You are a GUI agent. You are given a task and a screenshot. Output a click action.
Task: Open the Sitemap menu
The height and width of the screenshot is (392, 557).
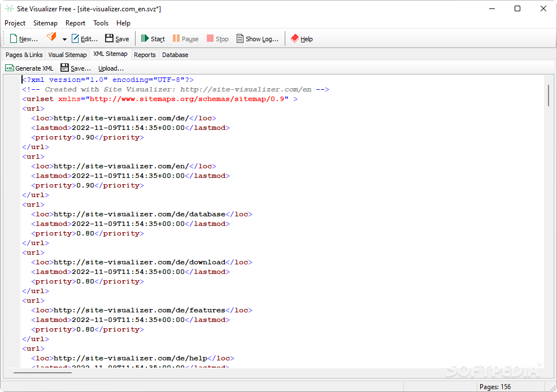click(x=45, y=23)
